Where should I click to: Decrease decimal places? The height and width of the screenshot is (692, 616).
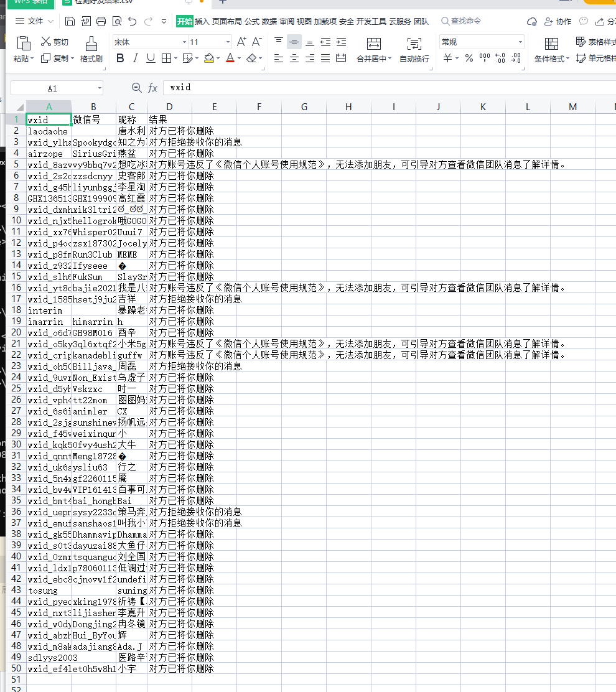[516, 58]
